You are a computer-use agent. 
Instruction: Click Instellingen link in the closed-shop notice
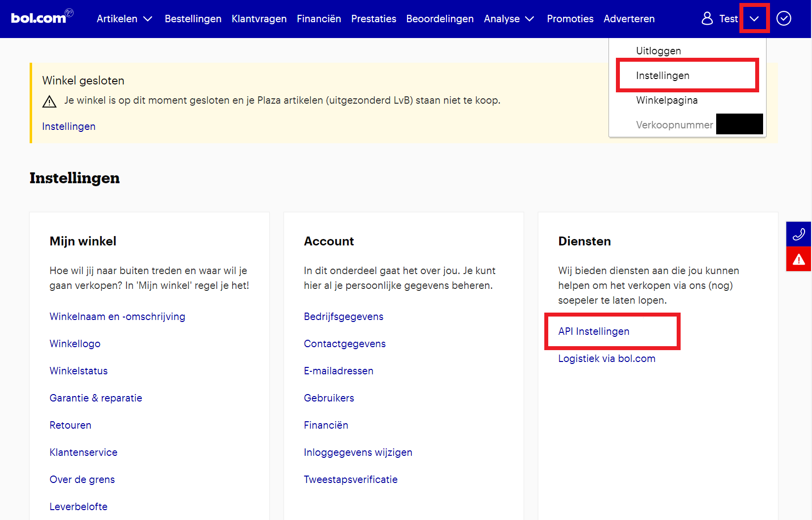[x=69, y=126]
